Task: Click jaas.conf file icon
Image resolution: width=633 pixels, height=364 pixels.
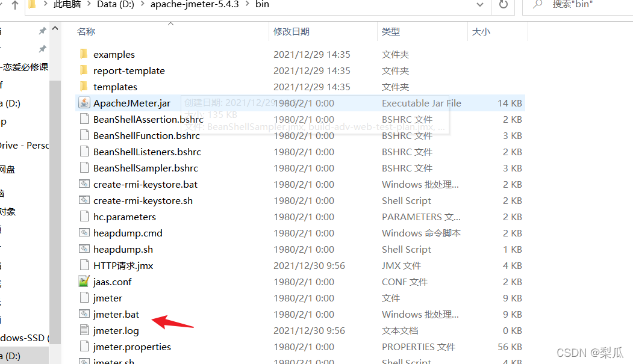Action: coord(84,282)
